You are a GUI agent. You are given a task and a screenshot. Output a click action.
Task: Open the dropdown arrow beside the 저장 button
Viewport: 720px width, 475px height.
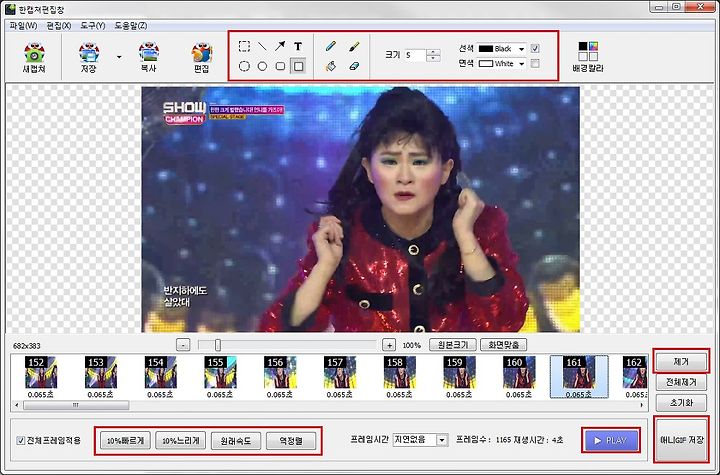click(119, 57)
